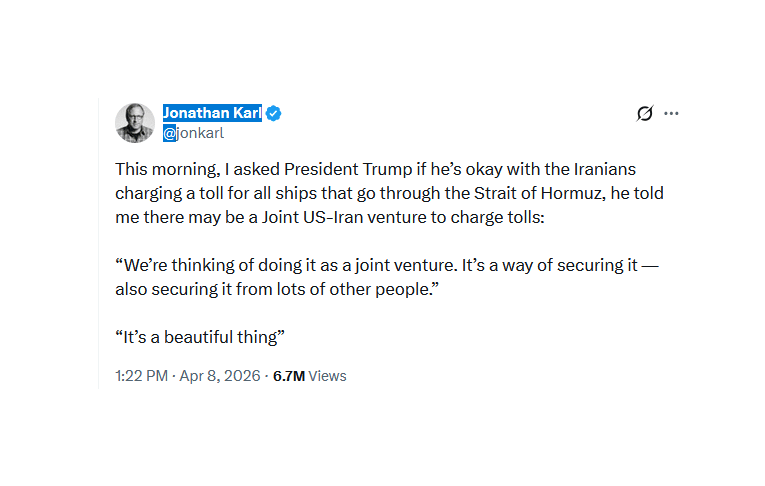
Task: Click the Views label beside 6.7M
Action: coord(328,377)
